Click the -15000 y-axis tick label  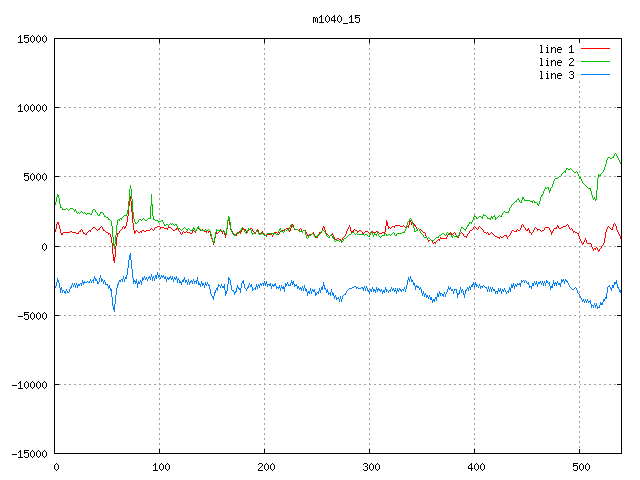[x=28, y=453]
